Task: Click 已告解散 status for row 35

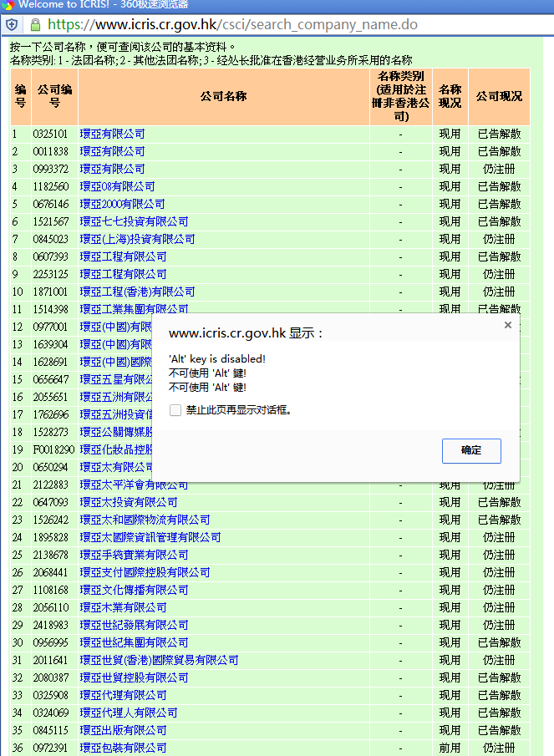Action: click(499, 730)
